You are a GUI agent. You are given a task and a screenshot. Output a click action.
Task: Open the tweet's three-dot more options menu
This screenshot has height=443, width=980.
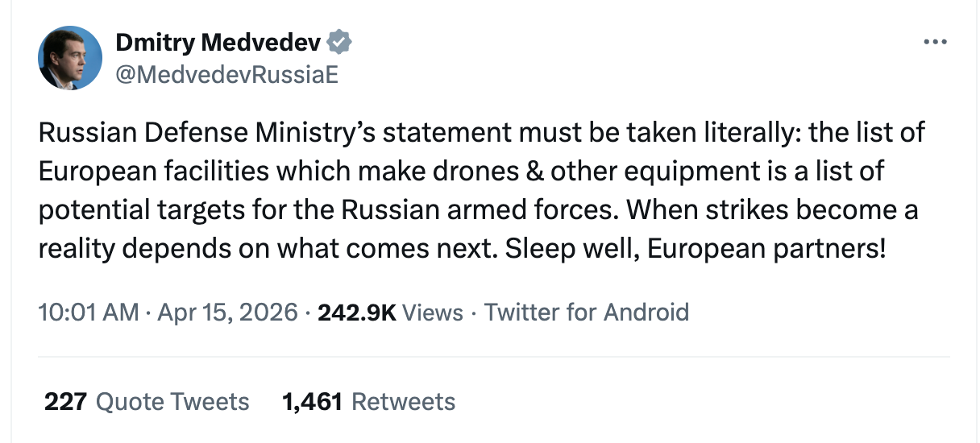935,42
